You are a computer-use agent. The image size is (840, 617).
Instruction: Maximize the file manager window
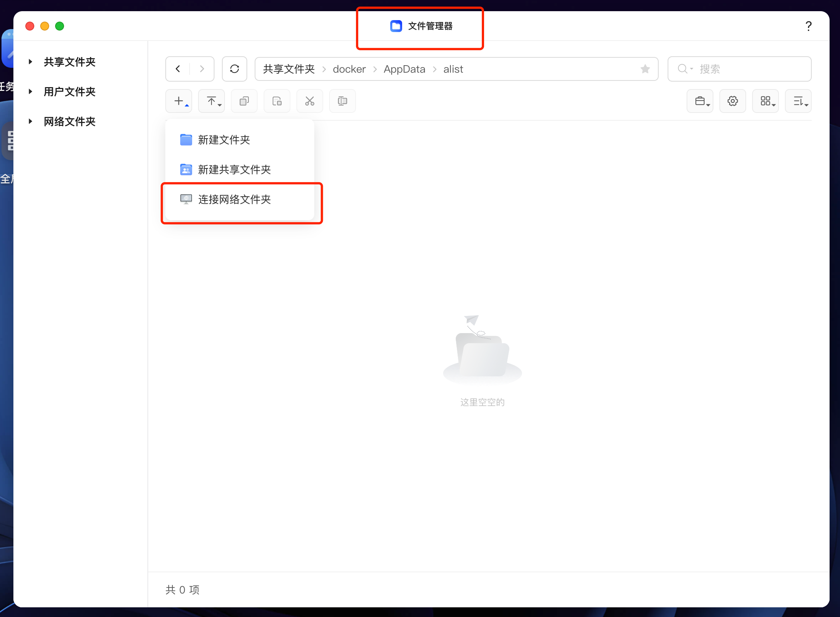[x=60, y=26]
